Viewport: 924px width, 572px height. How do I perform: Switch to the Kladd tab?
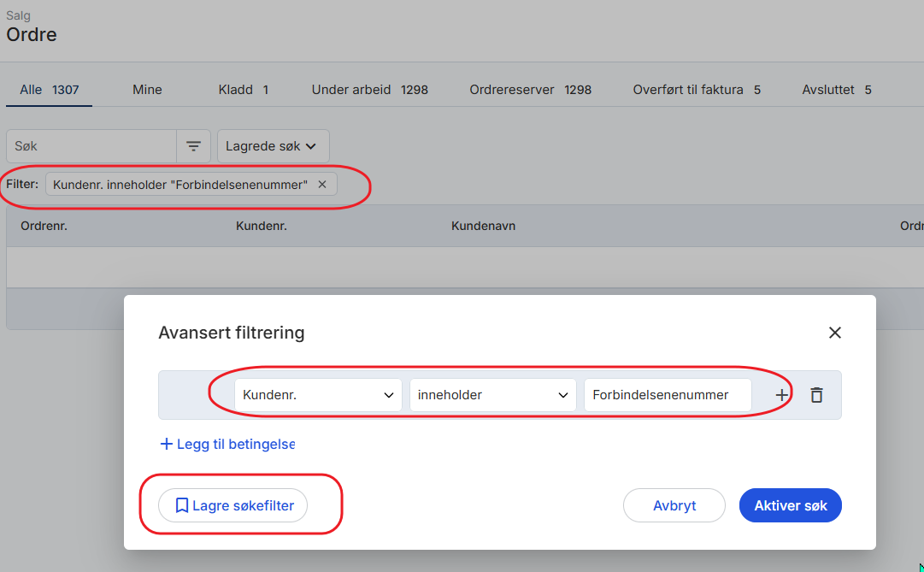tap(244, 89)
